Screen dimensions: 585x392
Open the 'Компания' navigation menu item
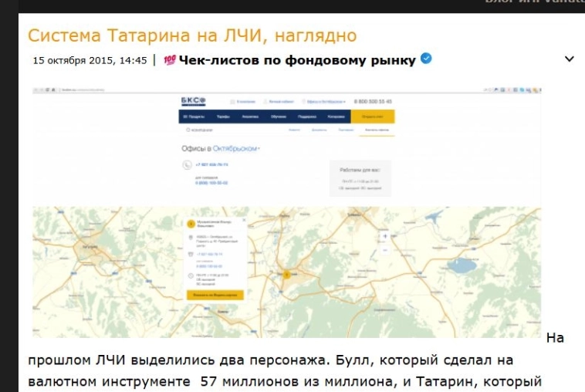point(336,117)
